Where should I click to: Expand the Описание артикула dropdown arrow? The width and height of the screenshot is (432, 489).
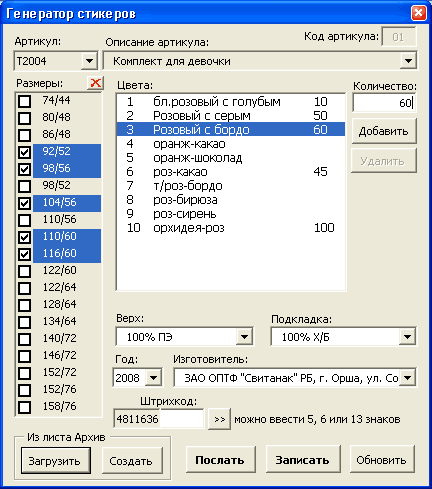point(408,61)
